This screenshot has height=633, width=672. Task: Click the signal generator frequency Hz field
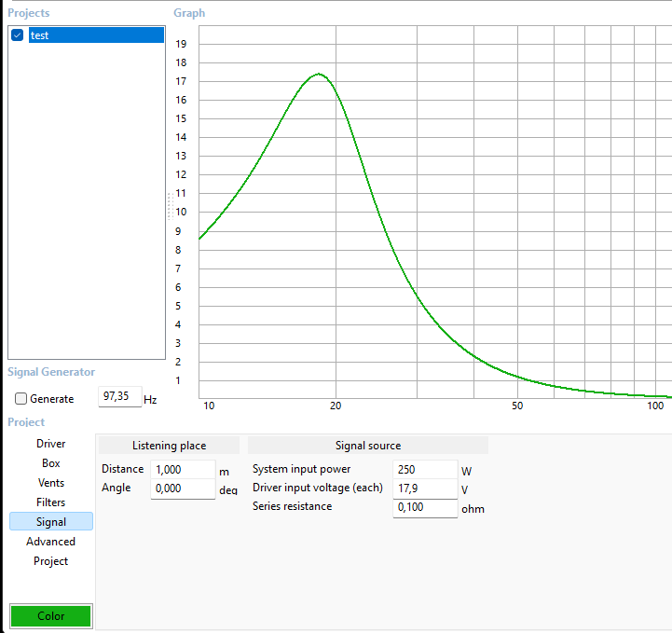point(119,397)
